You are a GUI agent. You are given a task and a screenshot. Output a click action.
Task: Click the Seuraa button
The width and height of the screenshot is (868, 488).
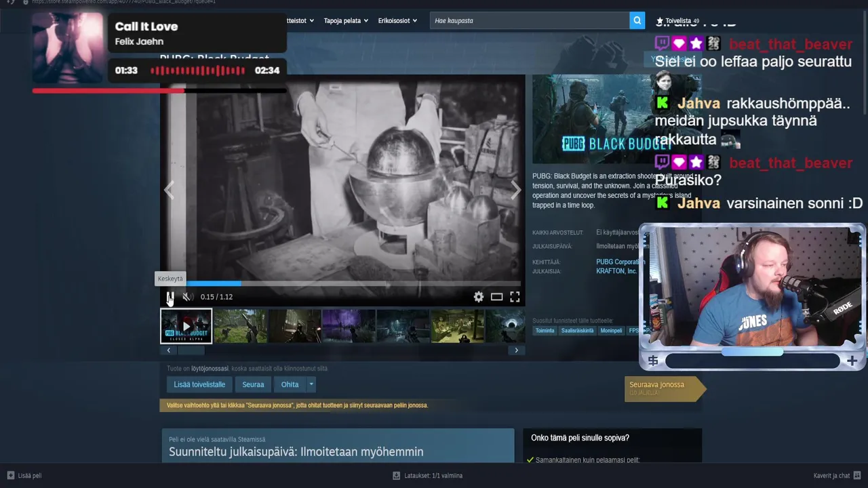pos(253,384)
